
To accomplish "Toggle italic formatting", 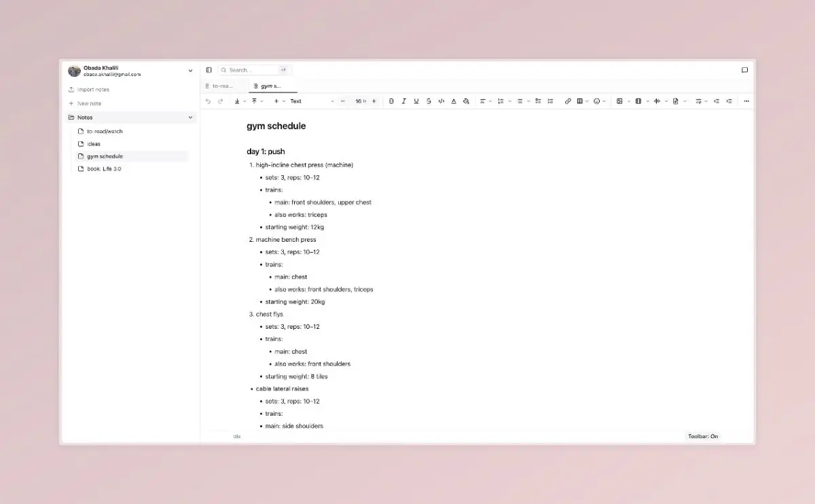I will [403, 101].
